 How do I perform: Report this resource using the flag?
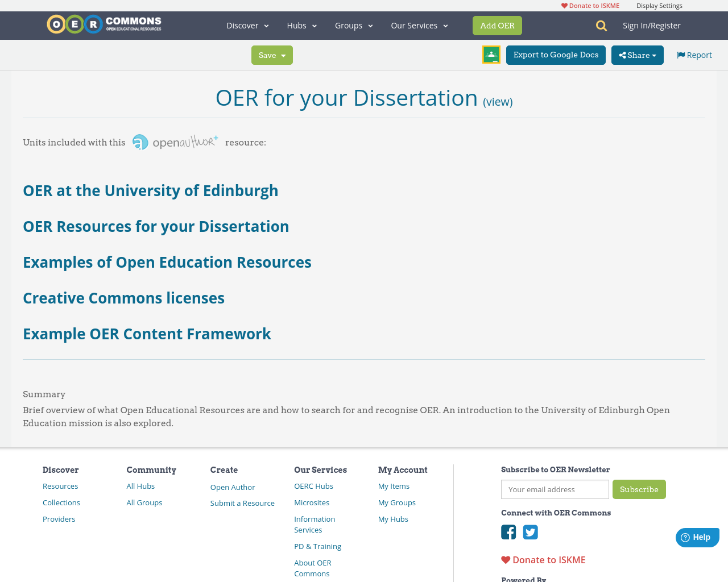point(693,54)
